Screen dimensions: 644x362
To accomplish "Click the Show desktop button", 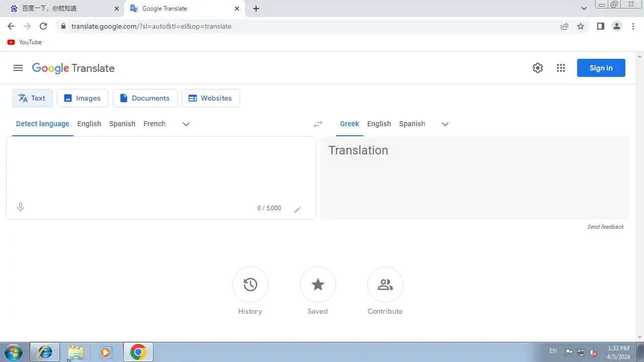I will coord(639,352).
